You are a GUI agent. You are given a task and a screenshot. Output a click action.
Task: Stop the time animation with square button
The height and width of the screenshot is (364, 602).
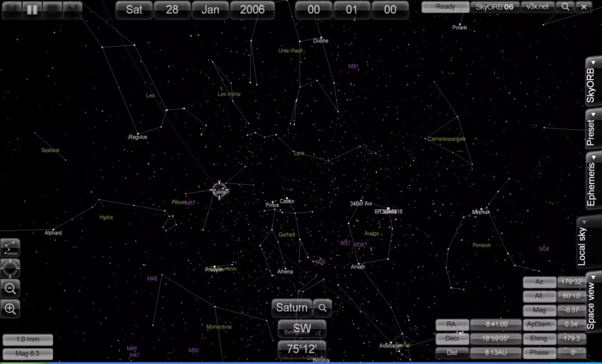click(x=52, y=10)
